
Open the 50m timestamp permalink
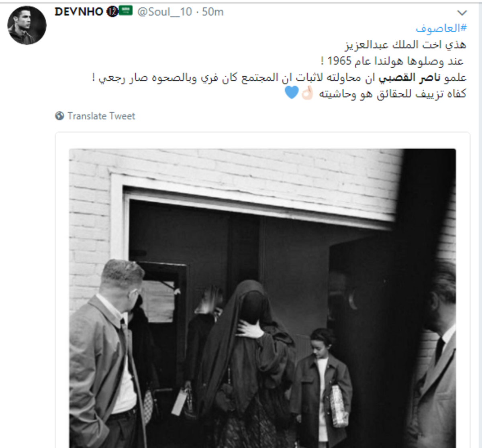tap(212, 12)
